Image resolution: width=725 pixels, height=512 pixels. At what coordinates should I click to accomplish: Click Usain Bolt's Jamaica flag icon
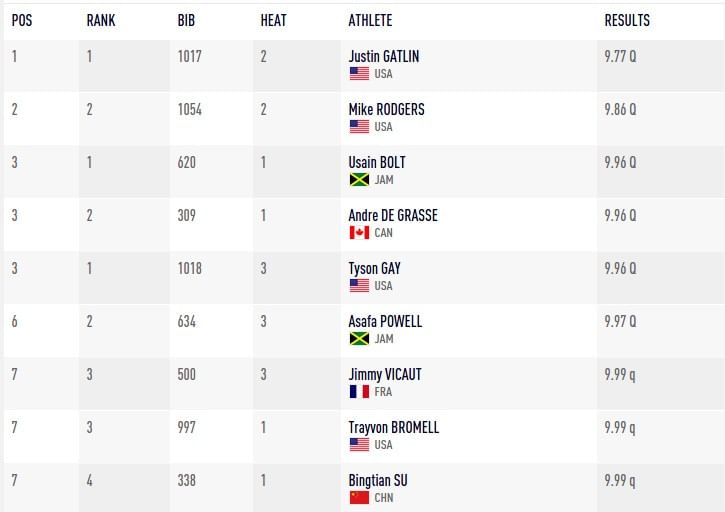coord(359,180)
